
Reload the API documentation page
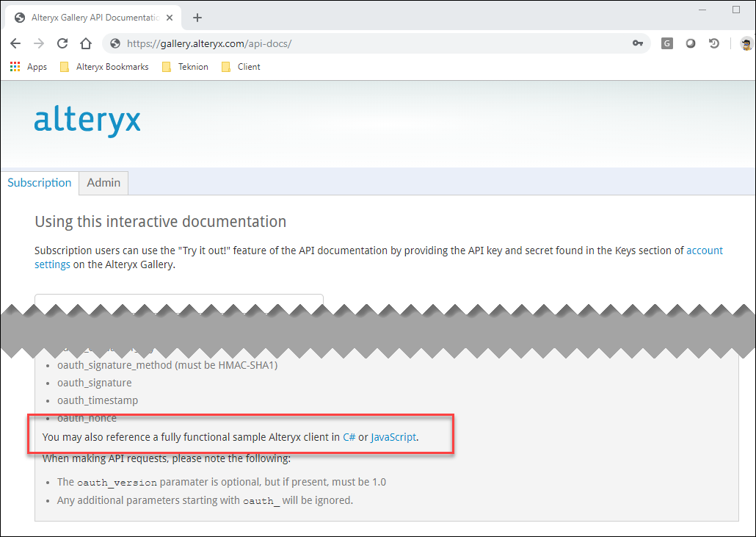tap(62, 43)
